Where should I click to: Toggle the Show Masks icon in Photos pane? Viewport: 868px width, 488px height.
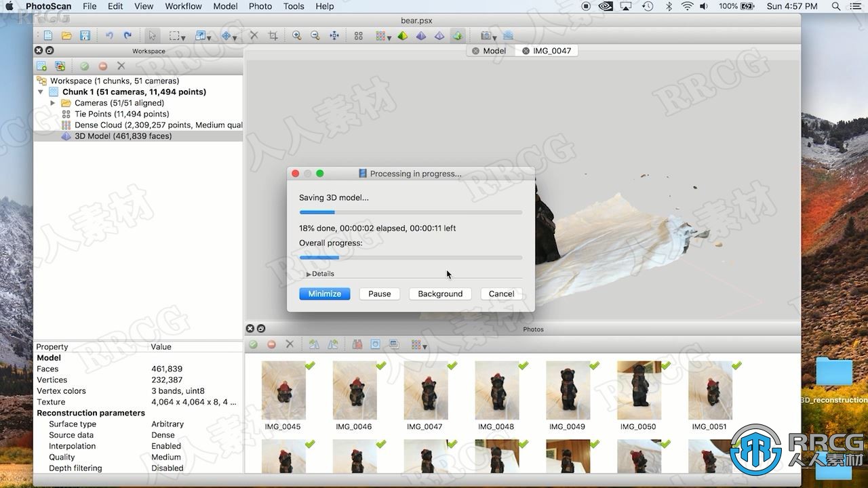click(x=376, y=344)
